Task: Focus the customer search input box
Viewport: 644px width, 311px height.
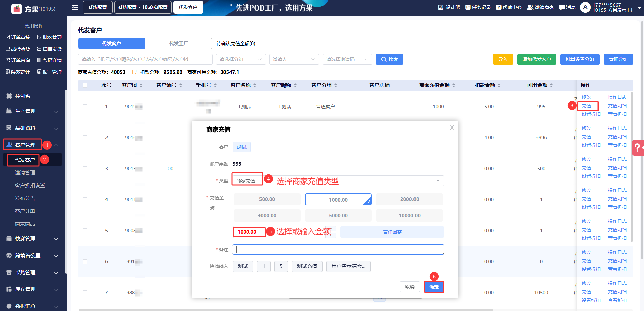Action: (145, 59)
